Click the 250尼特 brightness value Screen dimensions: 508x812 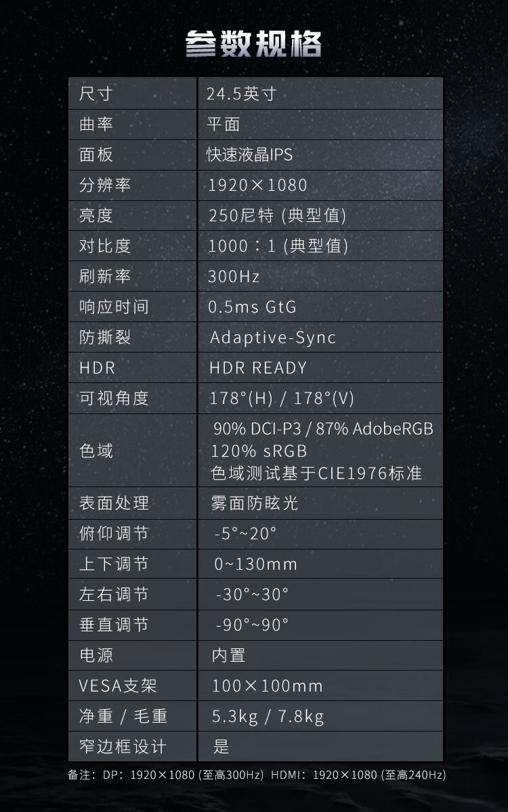pyautogui.click(x=277, y=216)
